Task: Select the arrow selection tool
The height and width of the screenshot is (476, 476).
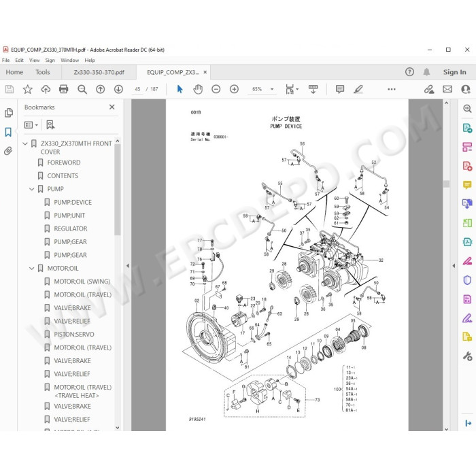Action: tap(180, 89)
